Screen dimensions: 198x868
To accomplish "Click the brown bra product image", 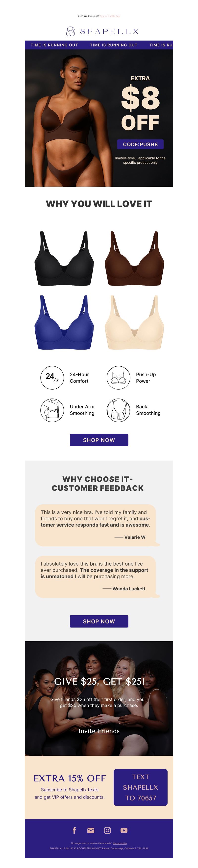I will (x=135, y=258).
